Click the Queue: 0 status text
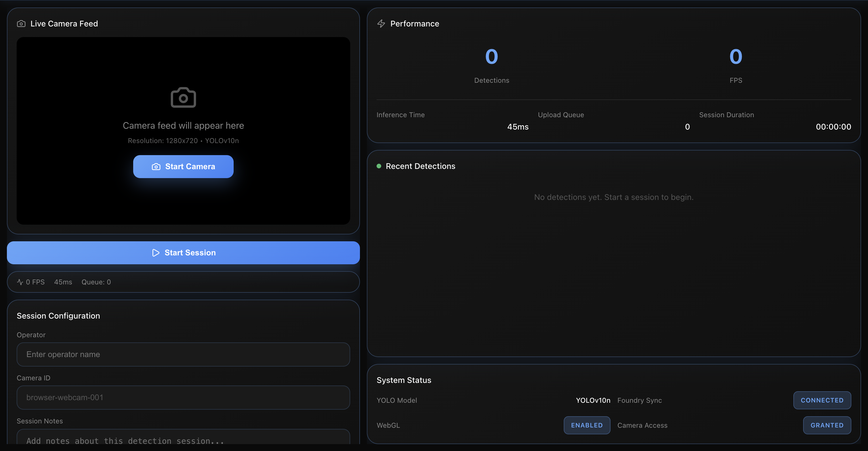Screen dimensions: 868x451 coord(96,282)
